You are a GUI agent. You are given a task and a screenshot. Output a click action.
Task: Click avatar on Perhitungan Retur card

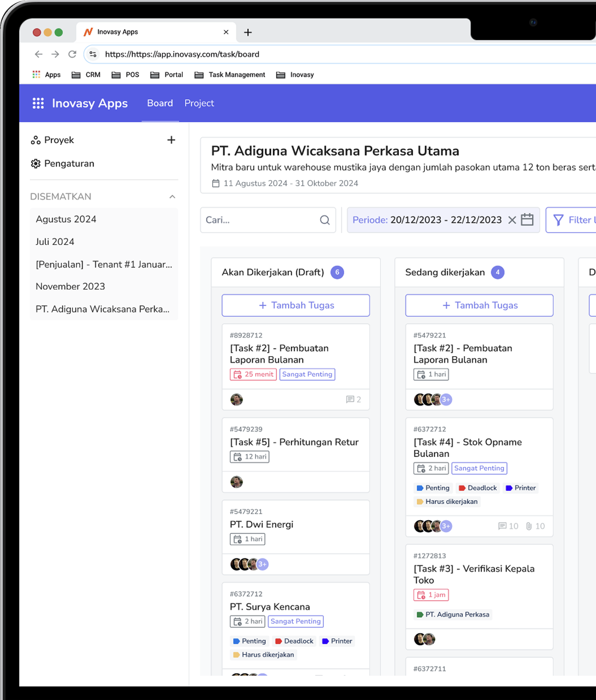[236, 482]
